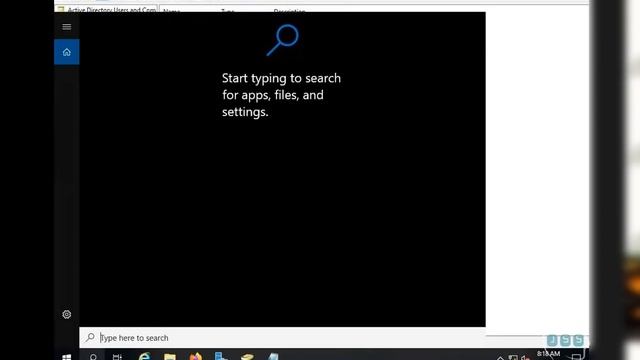Click the 'Type here to search' field
Screen dimensions: 640x360
pos(282,338)
